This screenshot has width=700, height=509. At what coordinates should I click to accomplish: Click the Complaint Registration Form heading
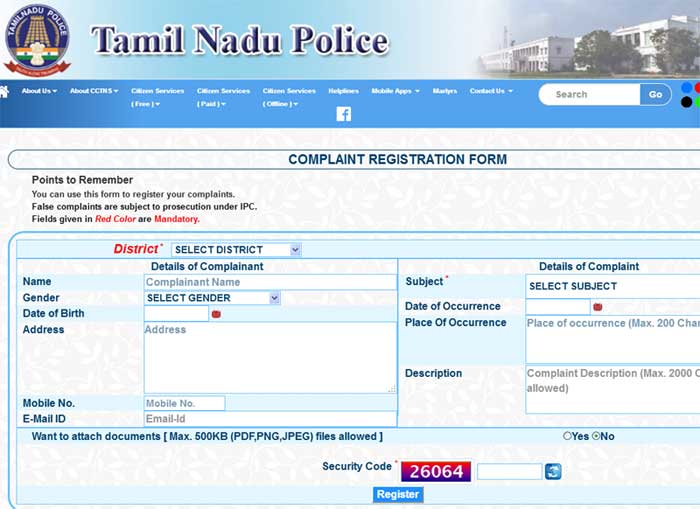pyautogui.click(x=397, y=159)
